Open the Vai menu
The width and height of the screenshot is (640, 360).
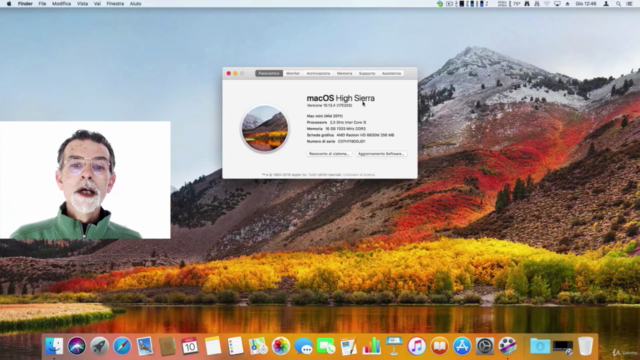[x=97, y=4]
